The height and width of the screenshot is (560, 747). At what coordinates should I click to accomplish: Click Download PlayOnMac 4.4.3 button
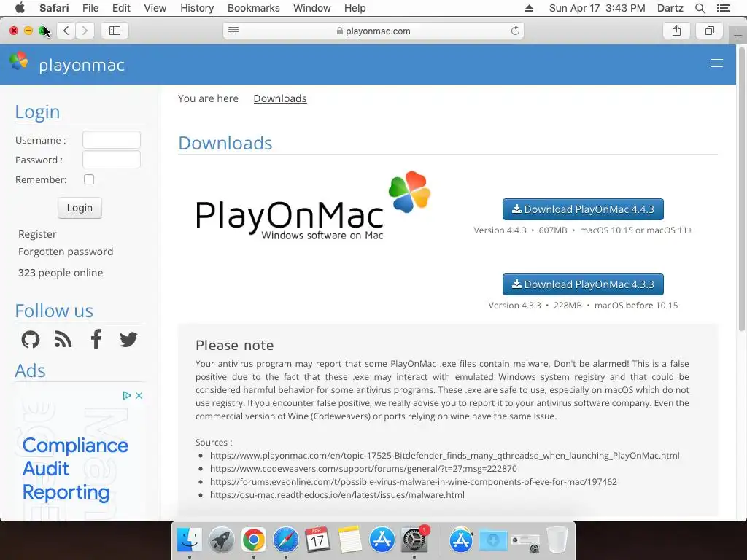point(583,209)
